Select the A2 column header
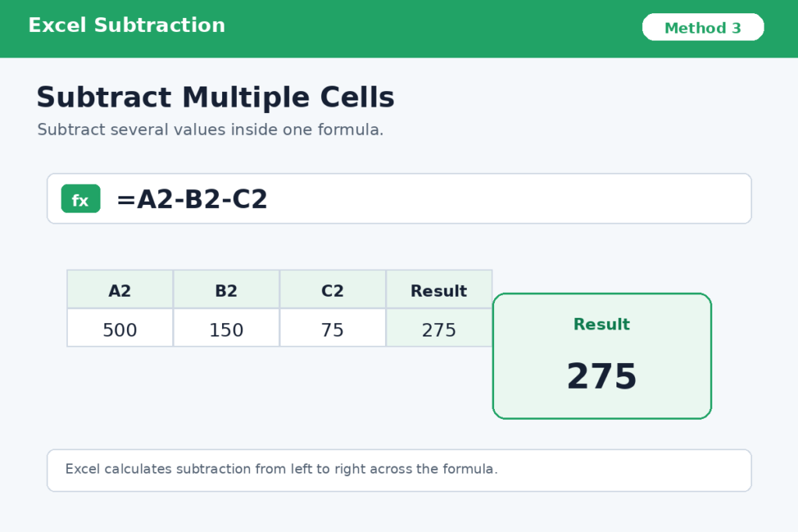The image size is (798, 532). (x=119, y=290)
